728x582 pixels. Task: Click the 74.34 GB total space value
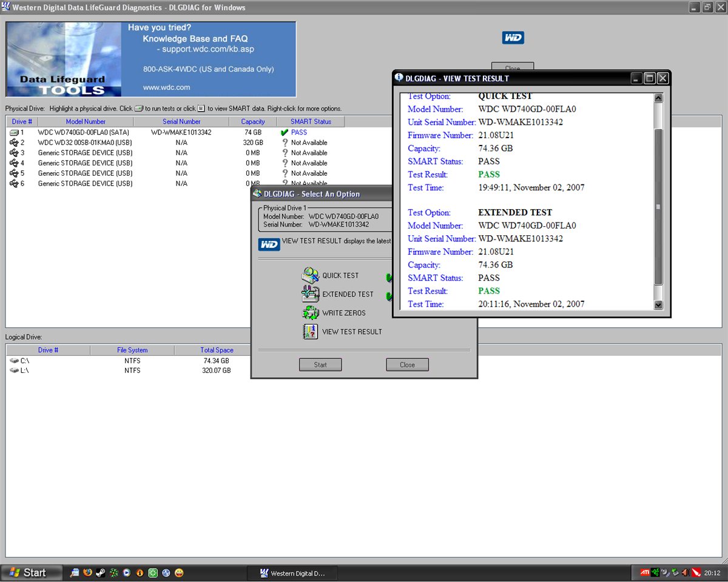click(217, 361)
